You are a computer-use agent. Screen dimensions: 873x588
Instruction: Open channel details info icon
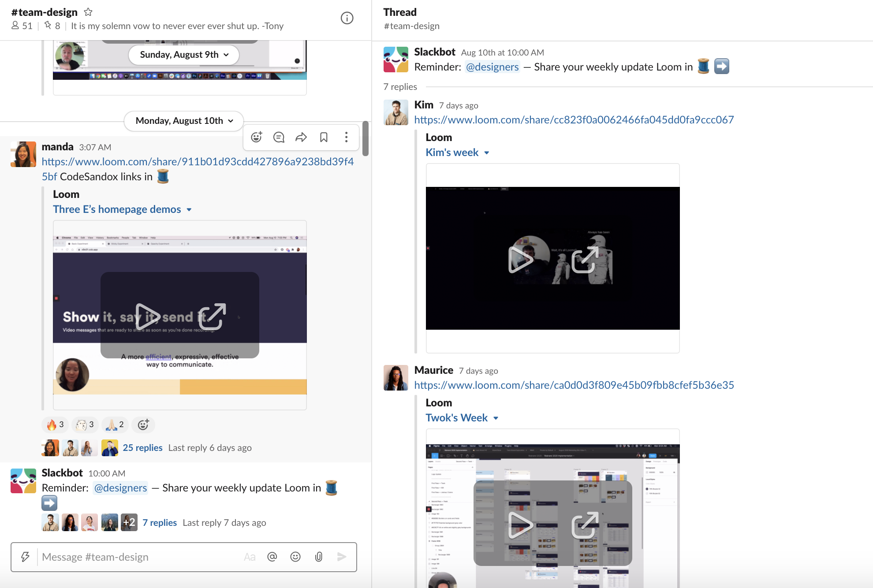(x=347, y=18)
